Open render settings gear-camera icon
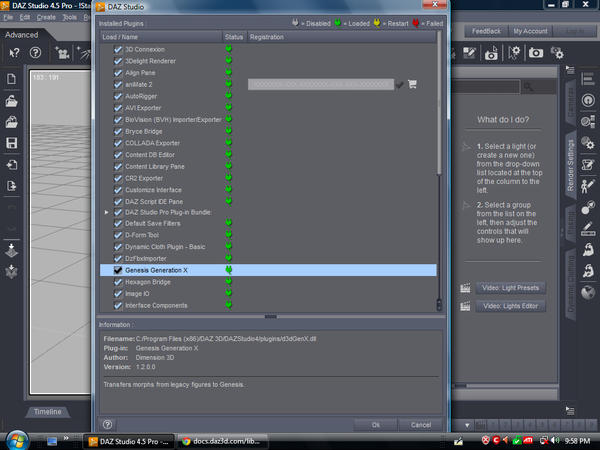The image size is (600, 450). 557,53
